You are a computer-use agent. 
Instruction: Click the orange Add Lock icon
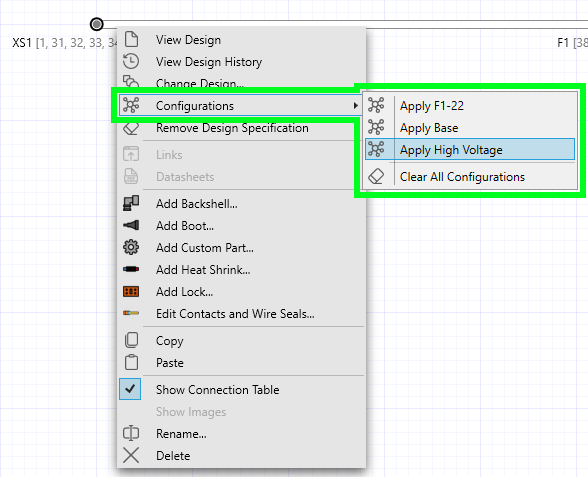(x=131, y=291)
